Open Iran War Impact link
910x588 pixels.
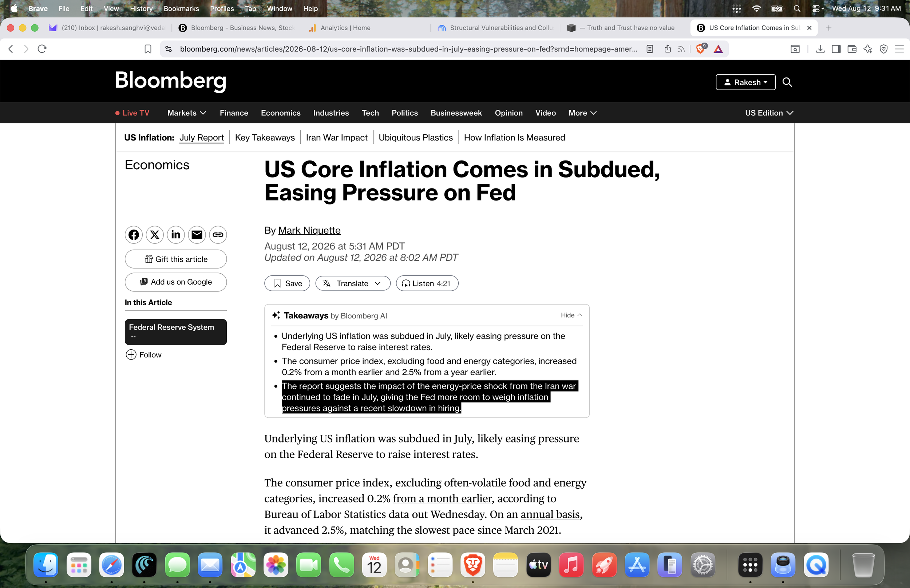[336, 138]
